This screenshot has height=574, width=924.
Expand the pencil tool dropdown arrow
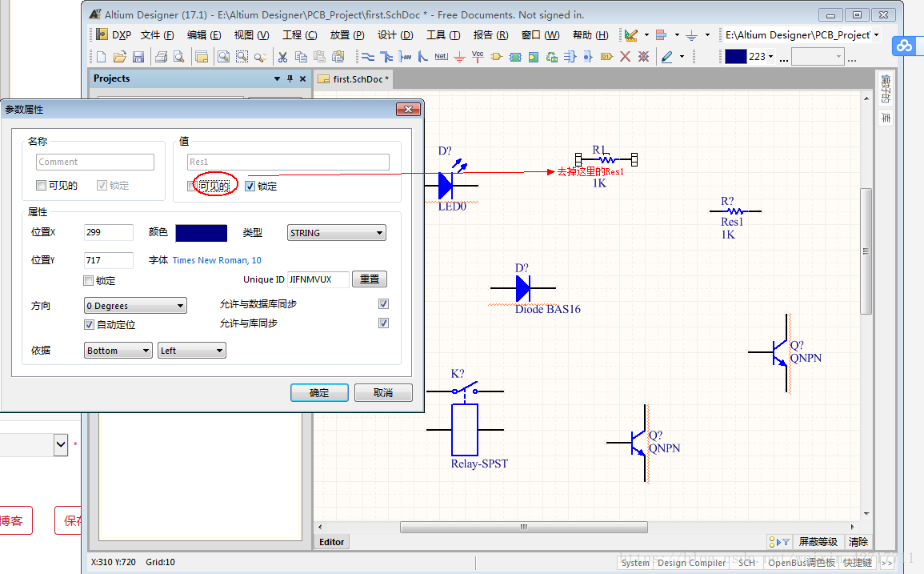[x=682, y=57]
